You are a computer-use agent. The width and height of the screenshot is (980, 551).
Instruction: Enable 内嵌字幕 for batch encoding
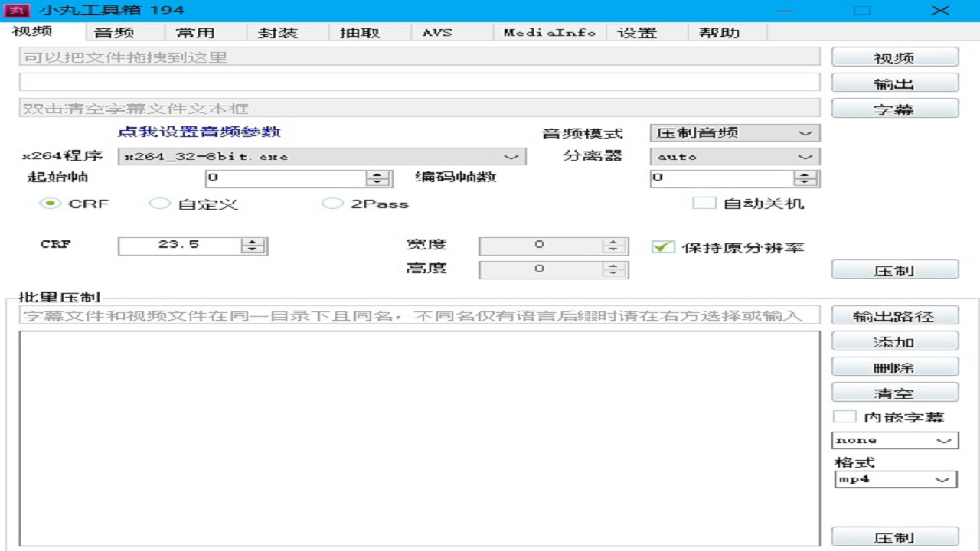click(x=845, y=416)
